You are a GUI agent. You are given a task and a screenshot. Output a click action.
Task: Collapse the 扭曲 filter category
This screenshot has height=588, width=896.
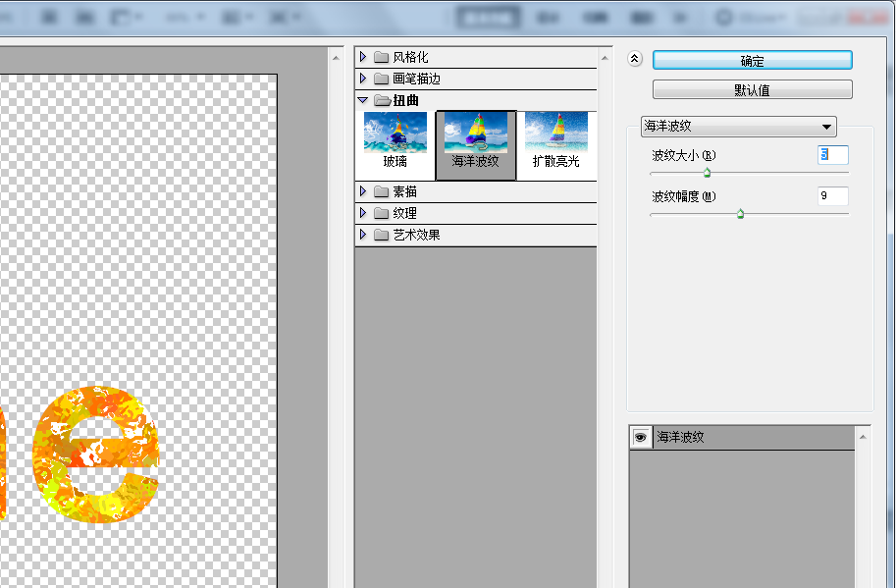[363, 99]
